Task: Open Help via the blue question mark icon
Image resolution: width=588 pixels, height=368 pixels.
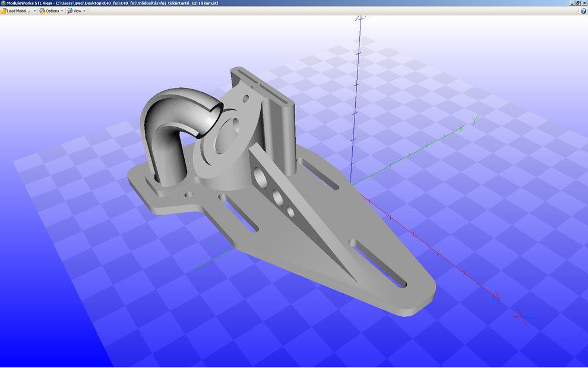Action: (x=583, y=11)
